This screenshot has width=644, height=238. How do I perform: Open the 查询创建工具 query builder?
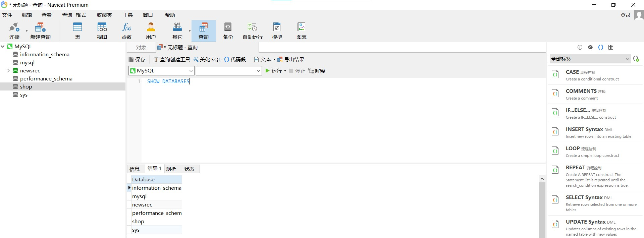172,59
